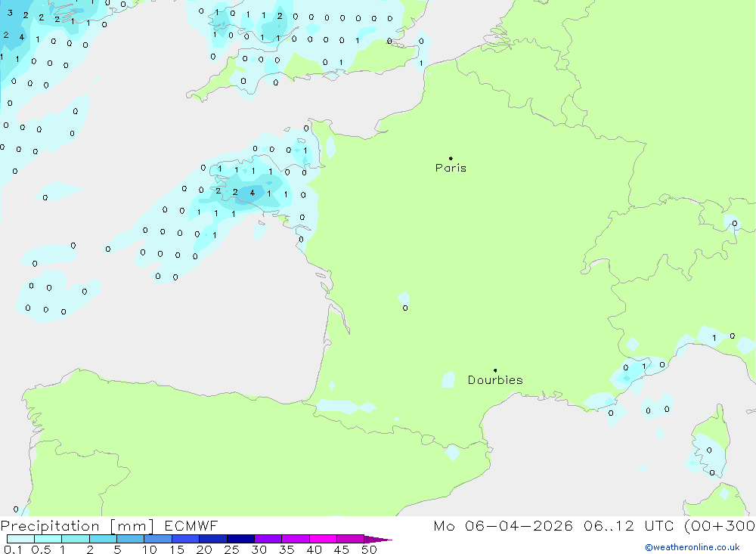Click the precipitation value 0 in central France

(x=405, y=308)
